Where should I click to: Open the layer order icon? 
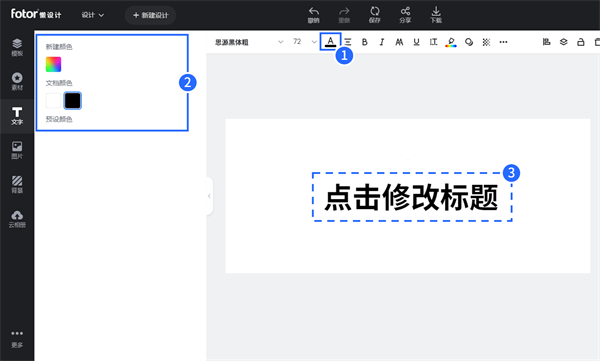(x=564, y=42)
